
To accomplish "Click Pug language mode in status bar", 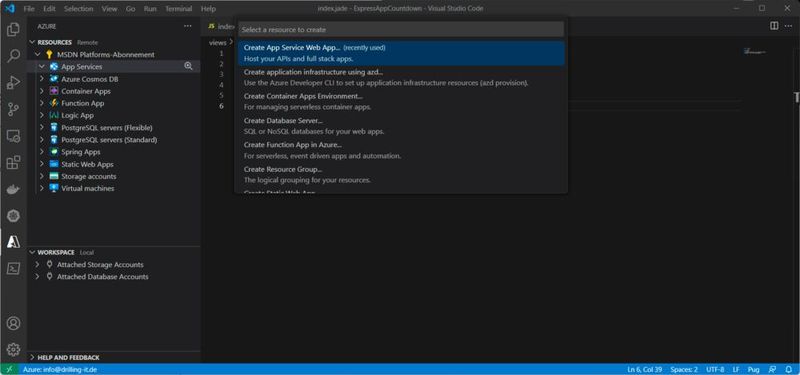I will point(753,369).
